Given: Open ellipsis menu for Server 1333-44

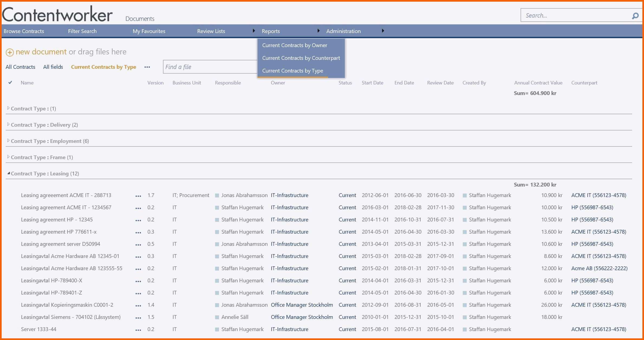Looking at the screenshot, I should pyautogui.click(x=138, y=330).
